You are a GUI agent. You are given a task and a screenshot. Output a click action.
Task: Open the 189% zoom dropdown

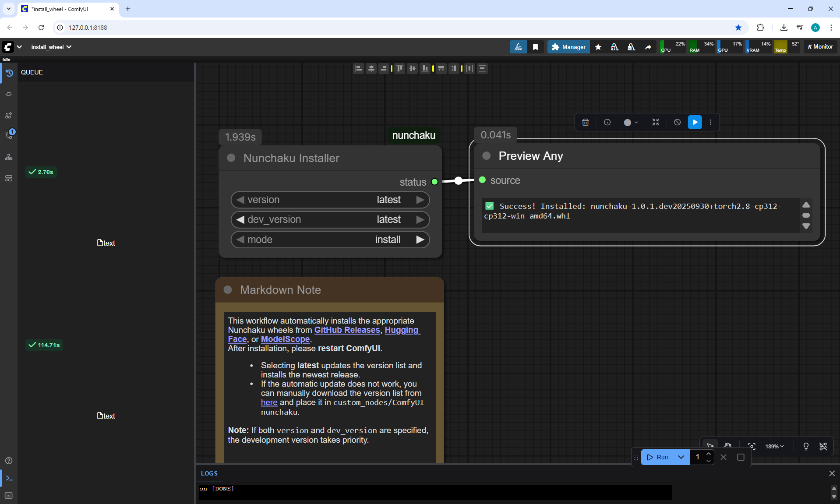tap(774, 446)
